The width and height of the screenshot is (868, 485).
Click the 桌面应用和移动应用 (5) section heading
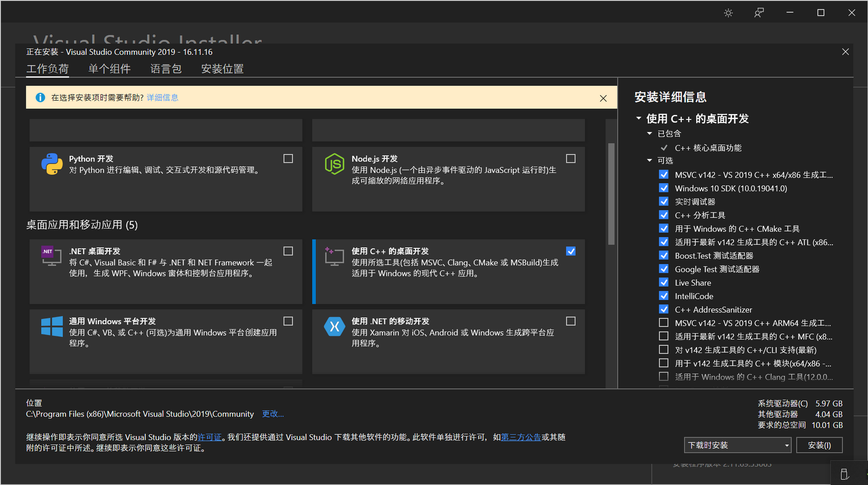click(x=82, y=225)
